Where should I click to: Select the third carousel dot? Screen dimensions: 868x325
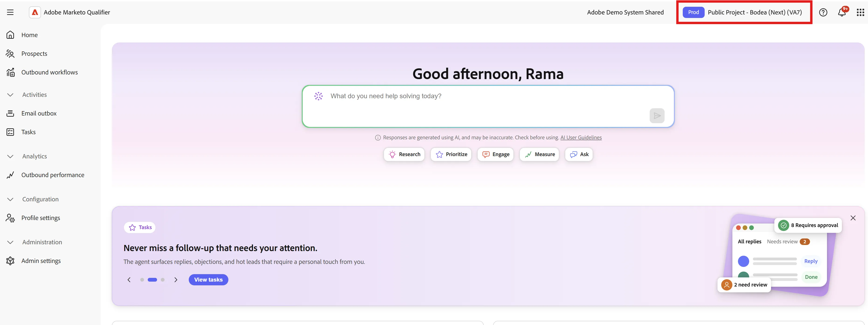click(162, 280)
